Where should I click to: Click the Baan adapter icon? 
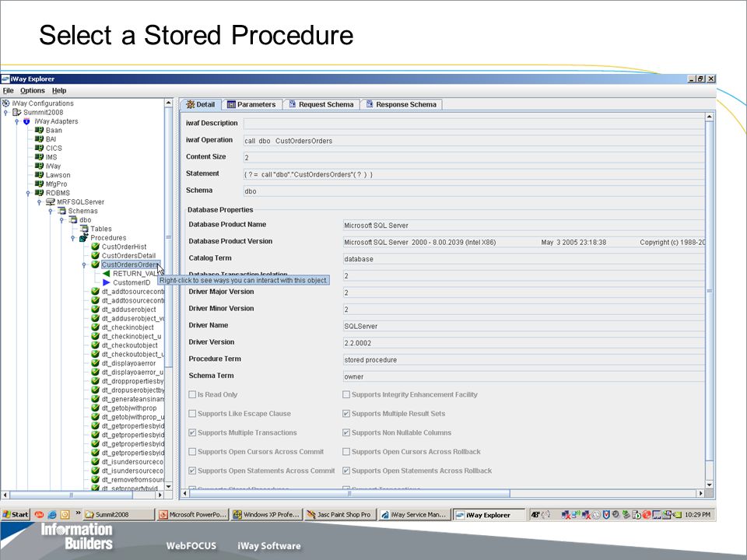pos(39,130)
